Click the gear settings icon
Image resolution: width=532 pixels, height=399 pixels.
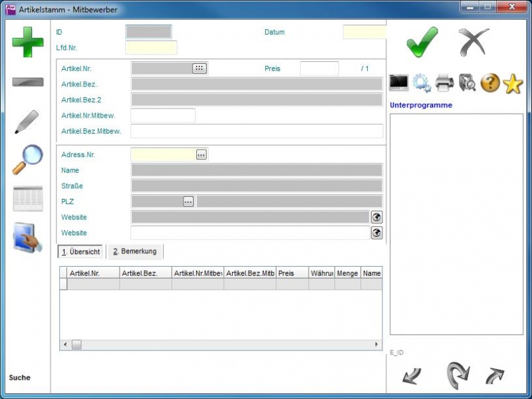422,82
